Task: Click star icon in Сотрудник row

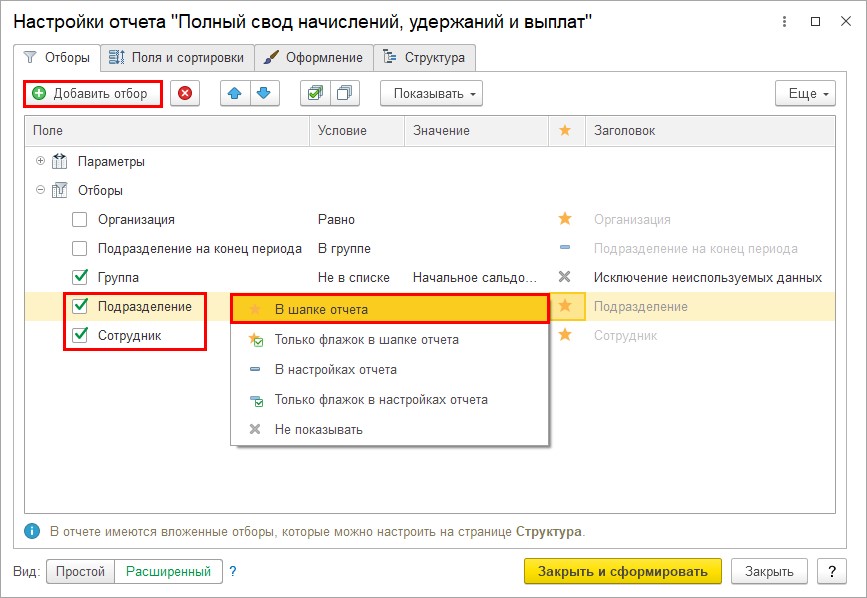Action: click(565, 334)
